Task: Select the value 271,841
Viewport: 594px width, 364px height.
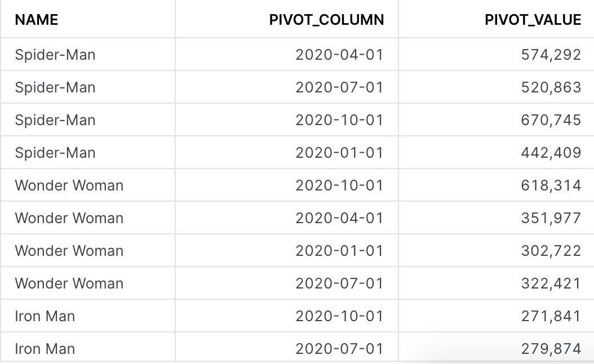Action: point(551,316)
